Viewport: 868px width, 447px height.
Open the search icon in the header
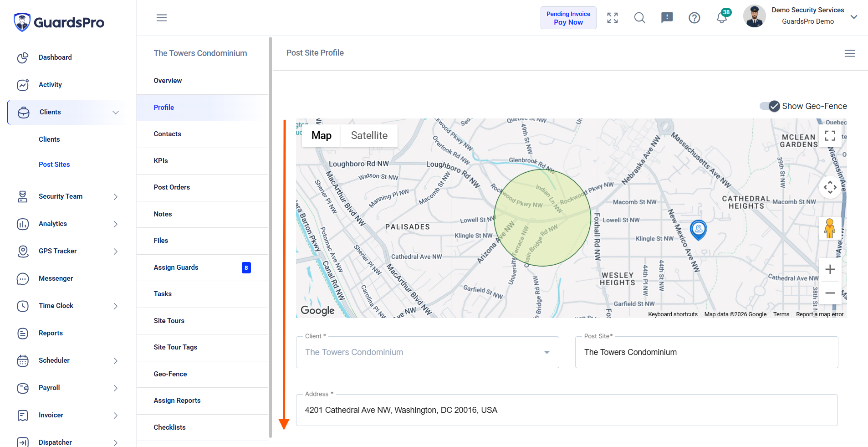tap(640, 18)
